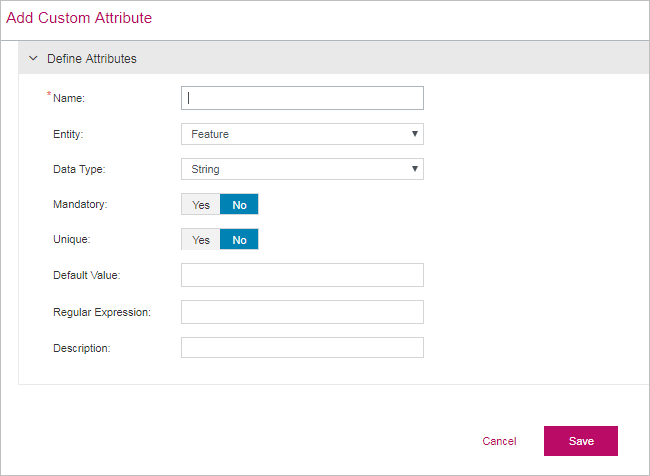Viewport: 650px width, 476px height.
Task: Click the Entity label text
Action: (68, 134)
